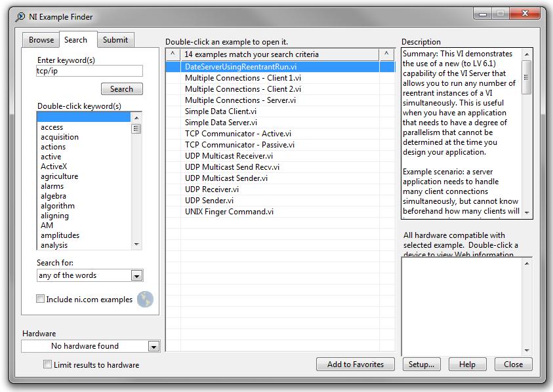
Task: Select keyword 'actions' in list
Action: pos(84,147)
